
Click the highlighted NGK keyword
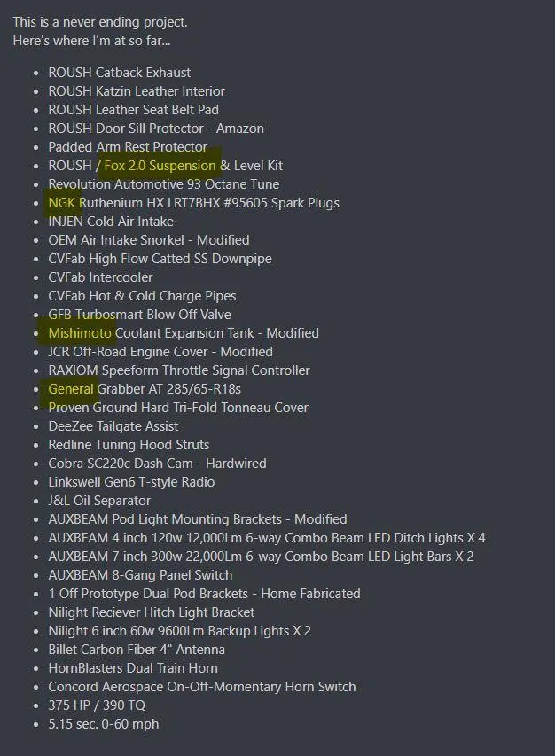[x=62, y=203]
